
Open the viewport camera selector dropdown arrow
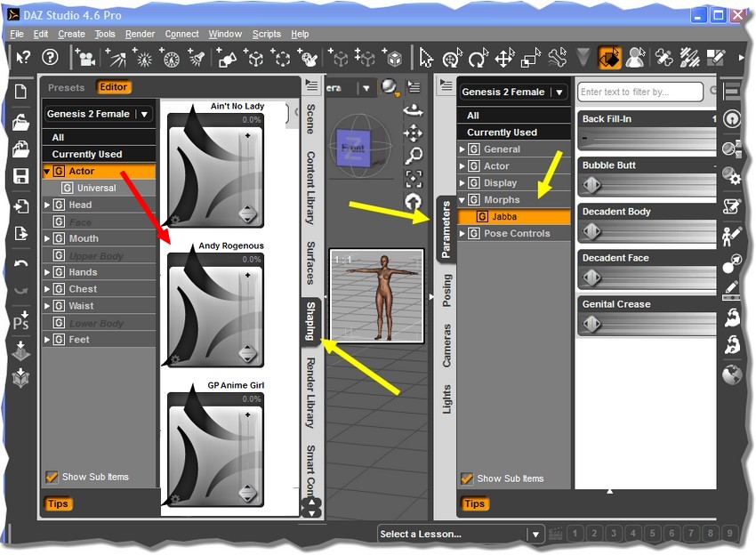tap(366, 88)
